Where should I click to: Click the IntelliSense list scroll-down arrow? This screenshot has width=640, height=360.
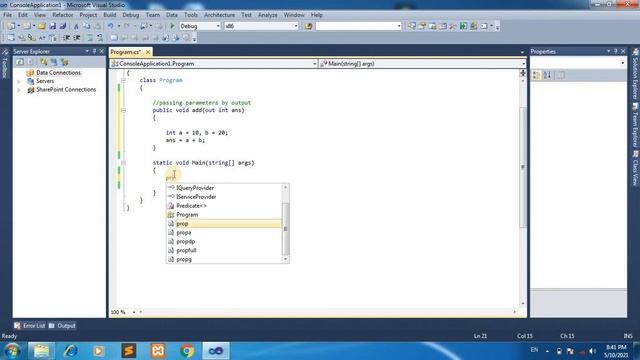[x=285, y=259]
